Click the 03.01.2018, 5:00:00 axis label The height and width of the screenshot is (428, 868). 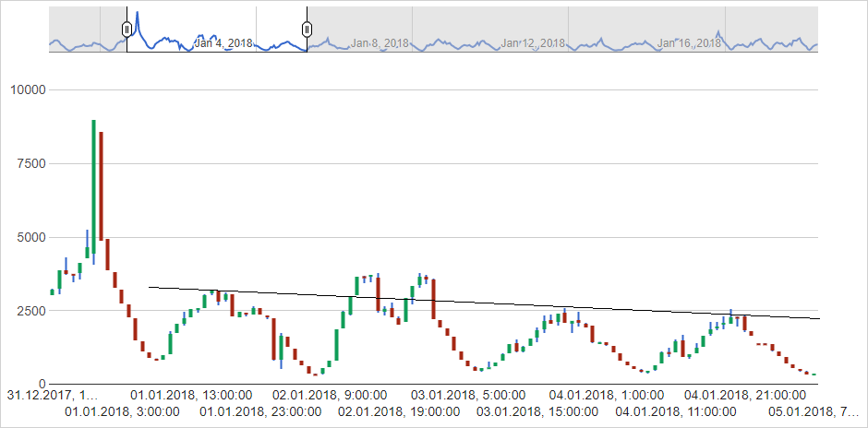point(468,396)
